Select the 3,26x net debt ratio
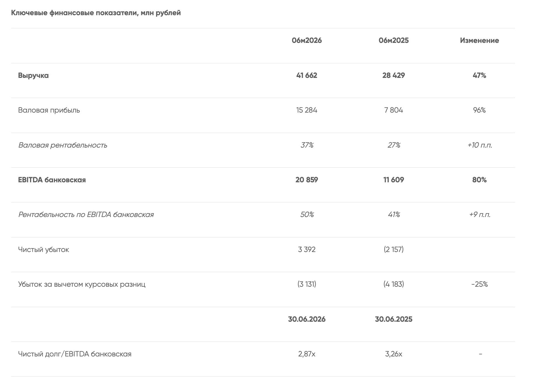Viewport: 550px width, 392px height. 394,354
